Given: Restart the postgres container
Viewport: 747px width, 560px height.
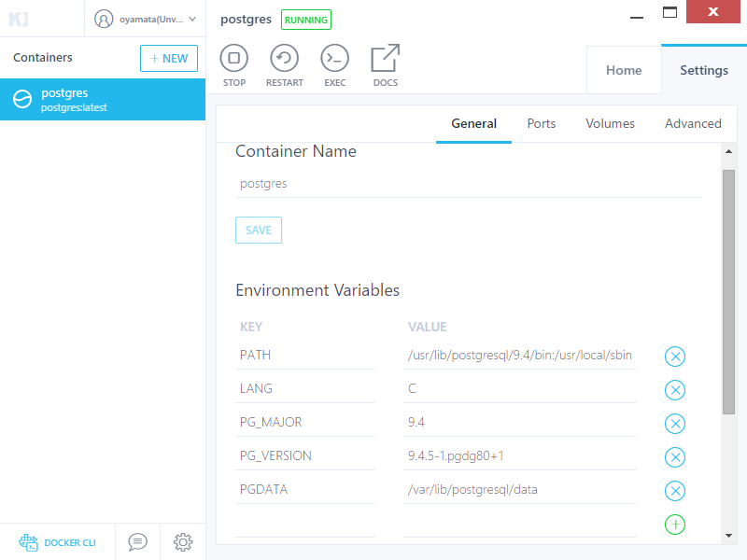Looking at the screenshot, I should (285, 65).
